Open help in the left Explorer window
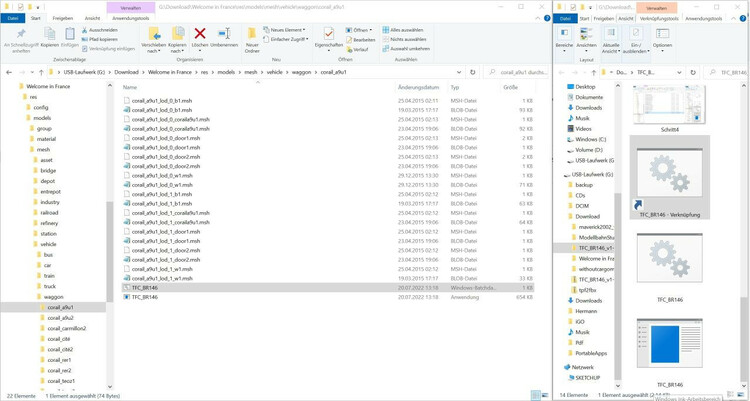 (547, 18)
